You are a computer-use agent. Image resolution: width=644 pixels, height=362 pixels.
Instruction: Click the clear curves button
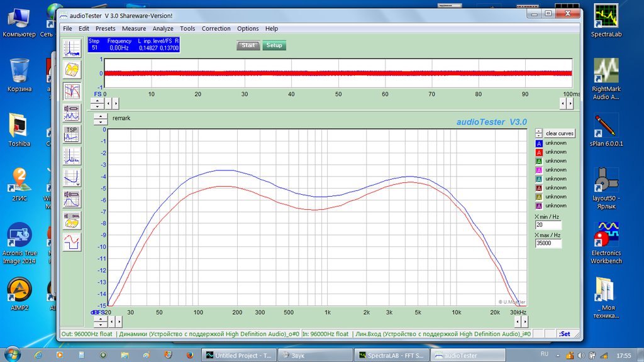559,133
